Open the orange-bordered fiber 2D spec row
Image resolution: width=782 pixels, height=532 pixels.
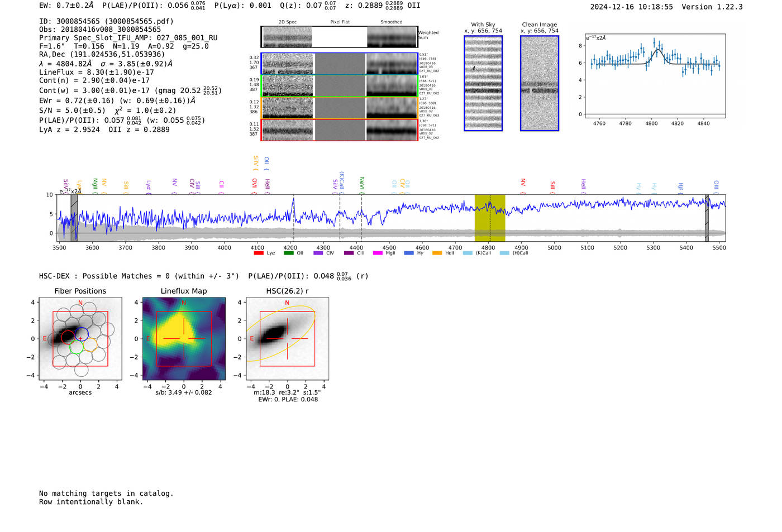pyautogui.click(x=340, y=108)
